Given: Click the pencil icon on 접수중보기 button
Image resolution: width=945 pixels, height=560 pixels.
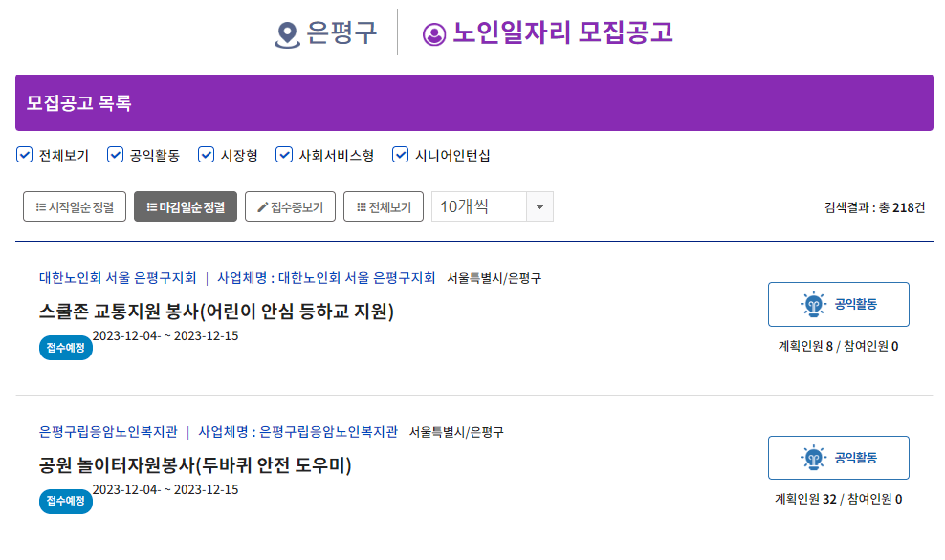Looking at the screenshot, I should (x=265, y=206).
